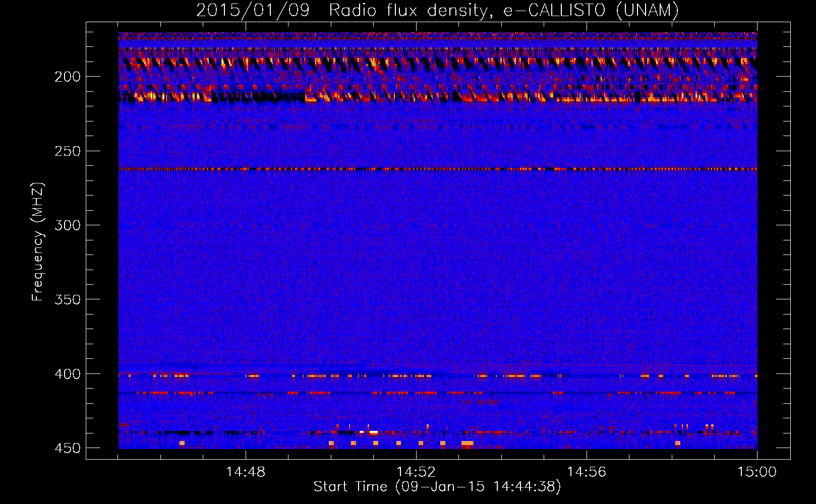Click the 400 frequency tick label
The height and width of the screenshot is (504, 816).
[x=67, y=374]
